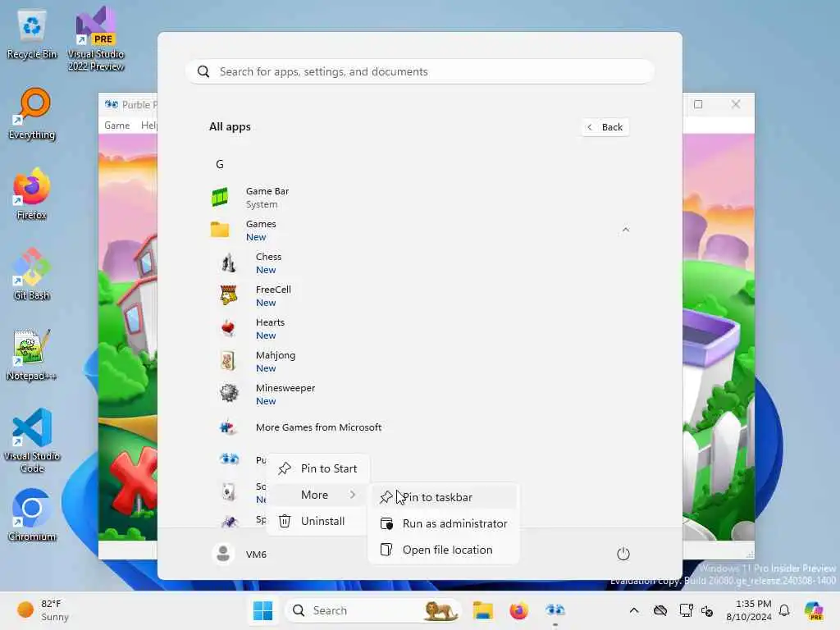The image size is (840, 630).
Task: Click the Minesweeper mine icon
Action: 230,394
